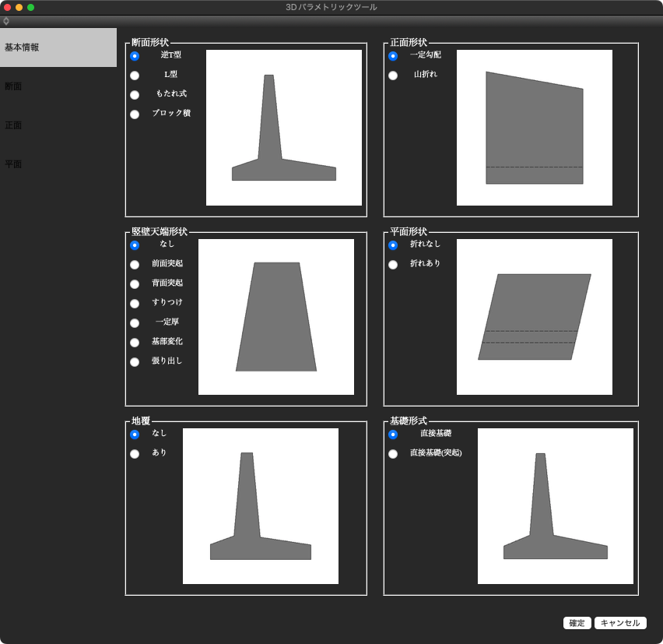Open the 断面 sidebar tab
Image resolution: width=663 pixels, height=644 pixels.
(x=13, y=86)
